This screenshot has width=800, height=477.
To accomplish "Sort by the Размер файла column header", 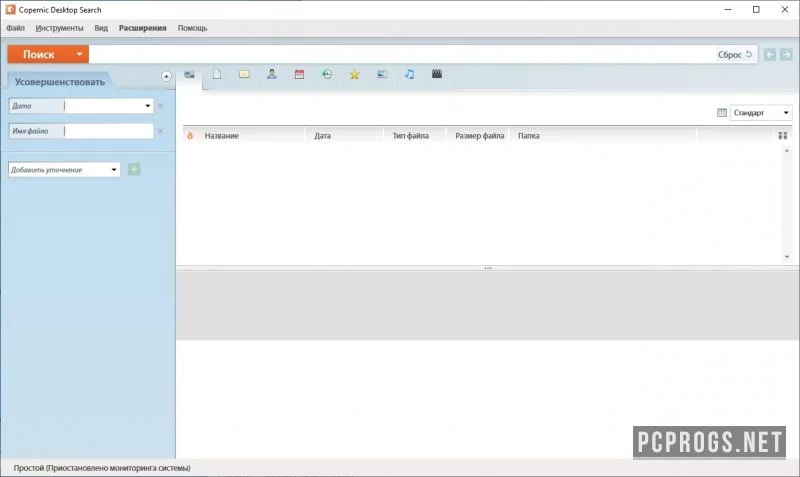I will [x=480, y=136].
